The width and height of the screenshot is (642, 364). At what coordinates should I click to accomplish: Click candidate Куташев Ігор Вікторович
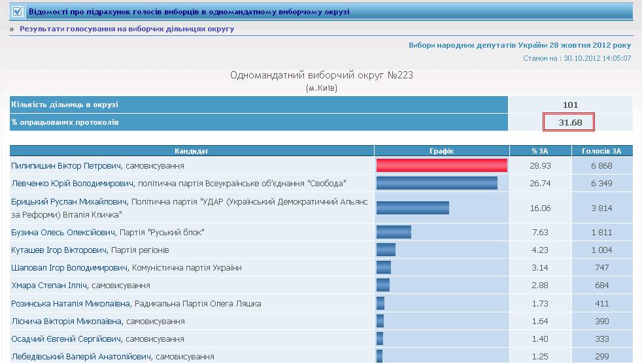click(x=60, y=250)
